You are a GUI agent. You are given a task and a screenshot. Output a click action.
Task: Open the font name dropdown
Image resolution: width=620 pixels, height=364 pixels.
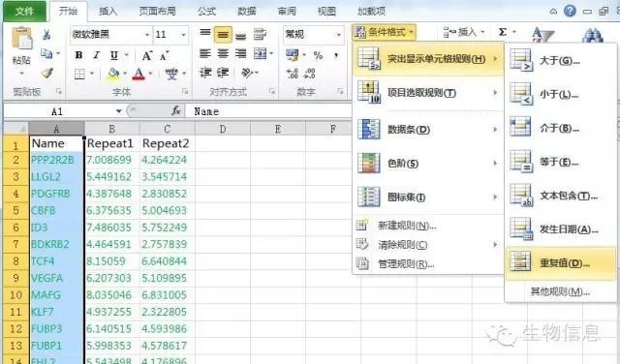click(147, 35)
